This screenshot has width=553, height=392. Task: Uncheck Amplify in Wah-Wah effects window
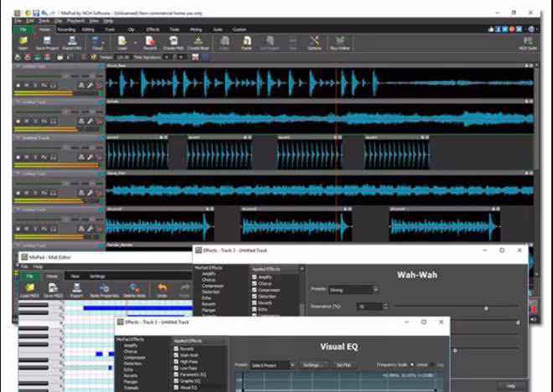(254, 277)
